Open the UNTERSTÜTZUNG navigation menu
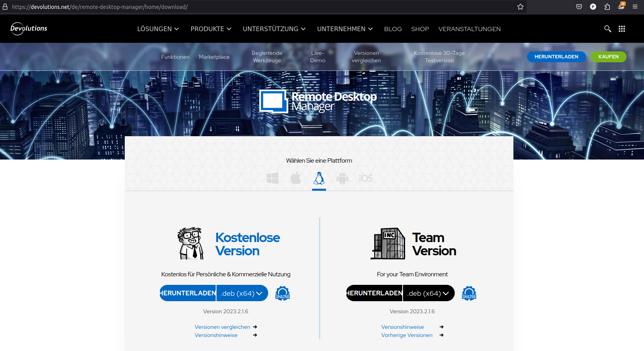Image resolution: width=644 pixels, height=351 pixels. pyautogui.click(x=274, y=29)
